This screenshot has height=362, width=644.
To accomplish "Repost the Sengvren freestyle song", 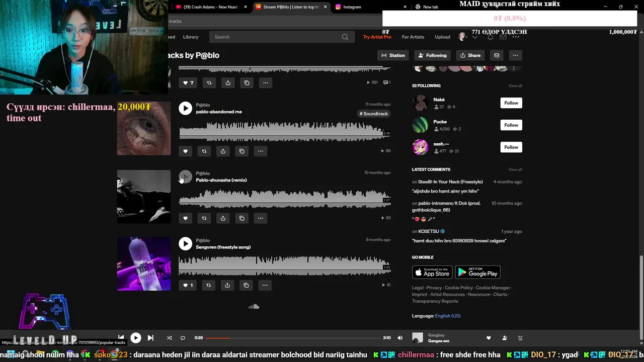I will point(208,285).
